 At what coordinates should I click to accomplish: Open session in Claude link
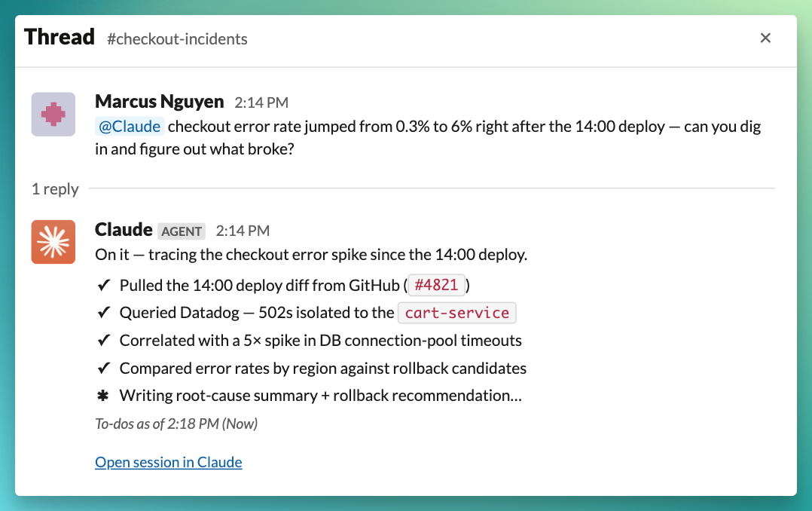coord(168,462)
